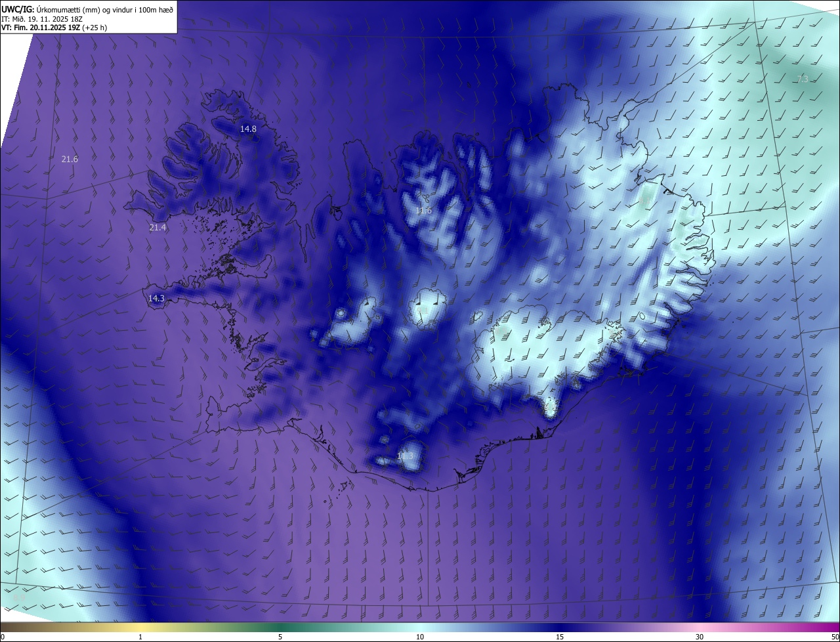The width and height of the screenshot is (840, 642).
Task: Click the 7.3 value label in the northeast corner
Action: click(802, 79)
